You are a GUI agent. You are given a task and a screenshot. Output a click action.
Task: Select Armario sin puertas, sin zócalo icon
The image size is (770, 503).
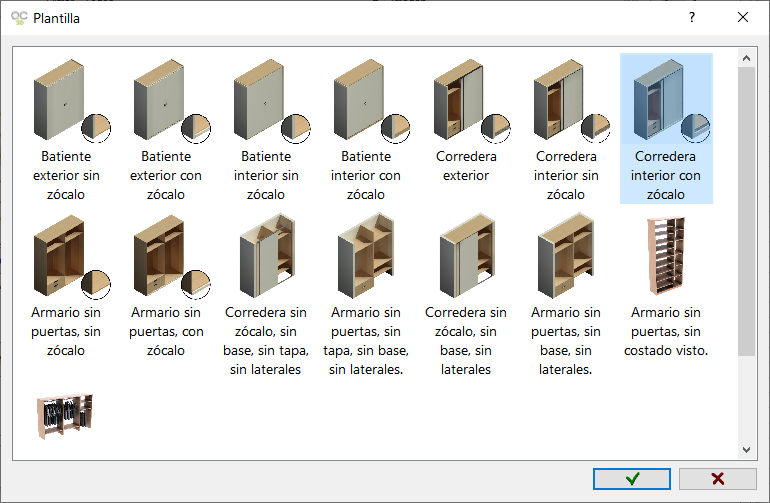click(x=72, y=256)
